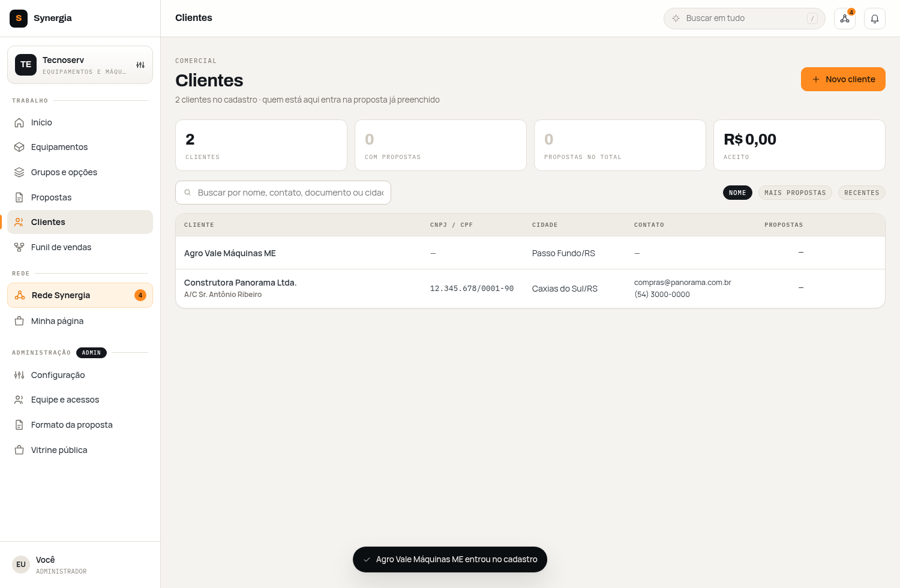This screenshot has height=588, width=900.
Task: Go to Início in the sidebar
Action: pyautogui.click(x=80, y=122)
